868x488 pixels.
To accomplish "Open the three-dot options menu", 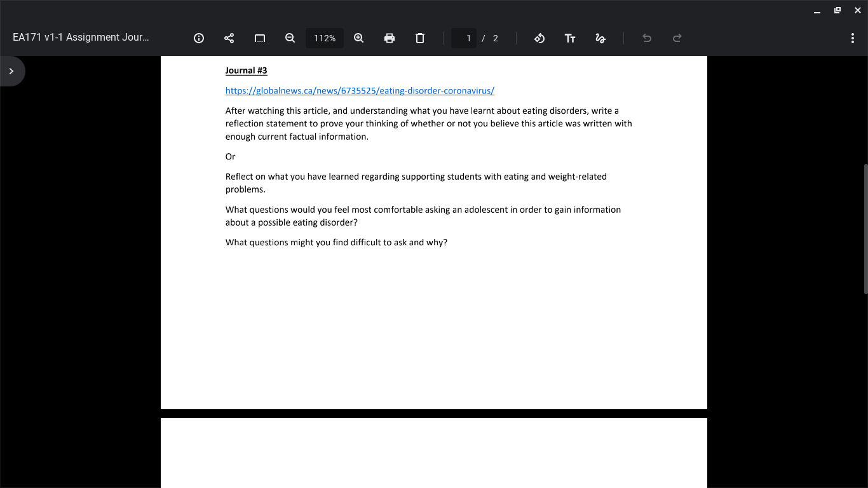I will 853,38.
